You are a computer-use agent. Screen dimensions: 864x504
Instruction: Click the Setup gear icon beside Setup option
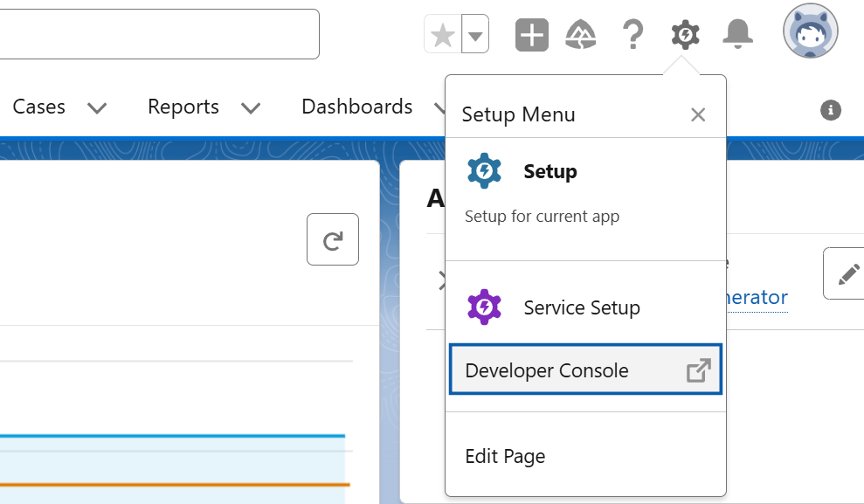(x=484, y=169)
